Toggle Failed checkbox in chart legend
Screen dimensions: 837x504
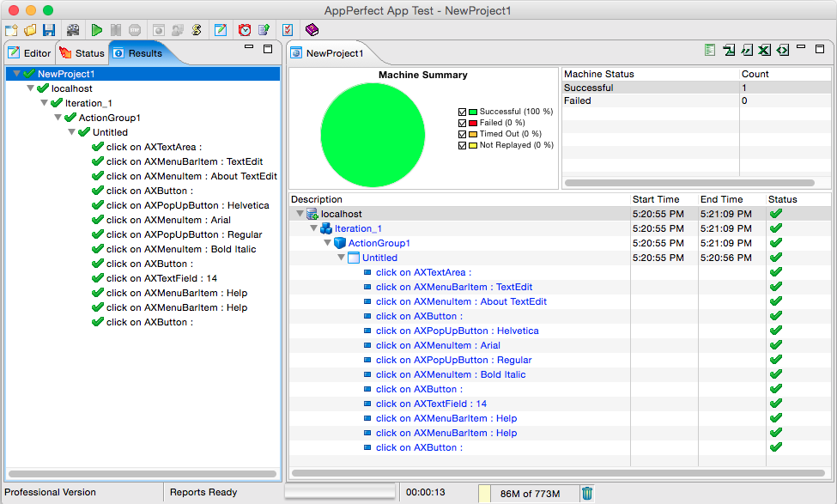coord(462,124)
